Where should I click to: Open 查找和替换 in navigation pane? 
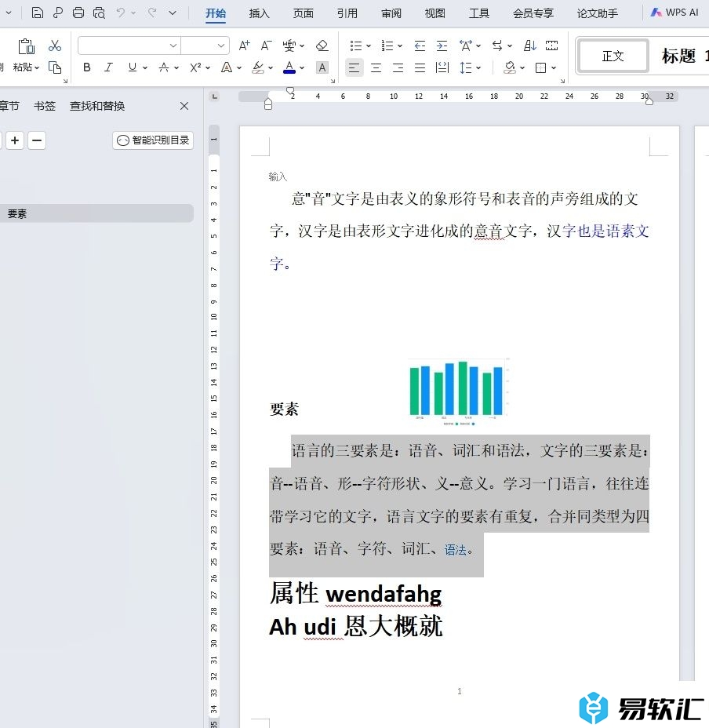97,106
